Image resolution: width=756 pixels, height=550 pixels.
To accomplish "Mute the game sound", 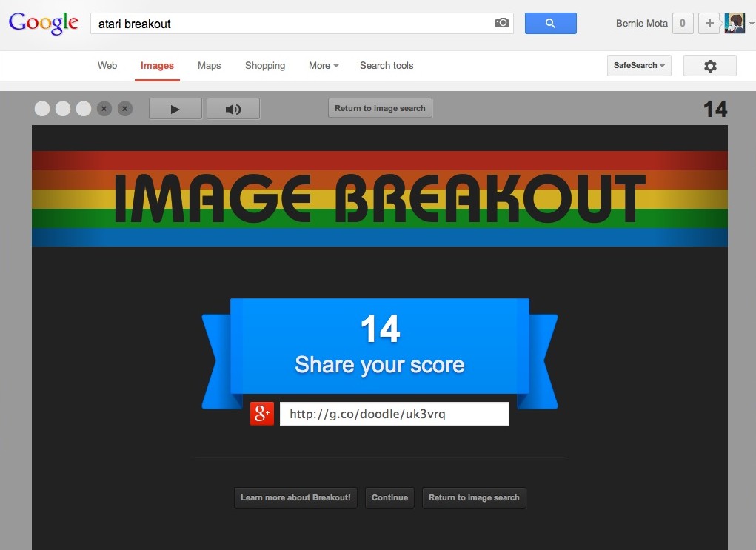I will tap(233, 109).
